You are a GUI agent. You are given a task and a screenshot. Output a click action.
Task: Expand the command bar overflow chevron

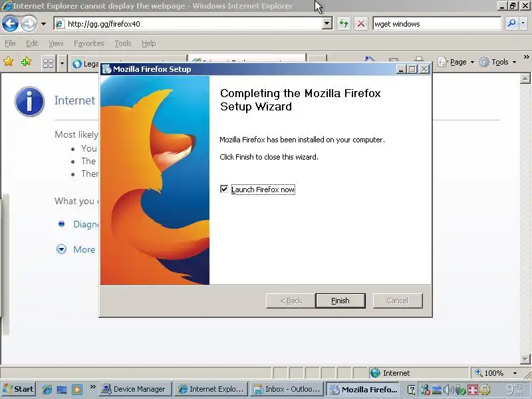[526, 57]
